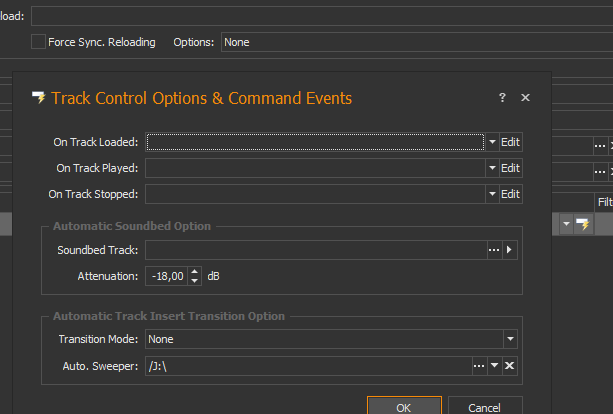
Task: Enable Force Sync. Reloading checkbox
Action: pos(38,42)
